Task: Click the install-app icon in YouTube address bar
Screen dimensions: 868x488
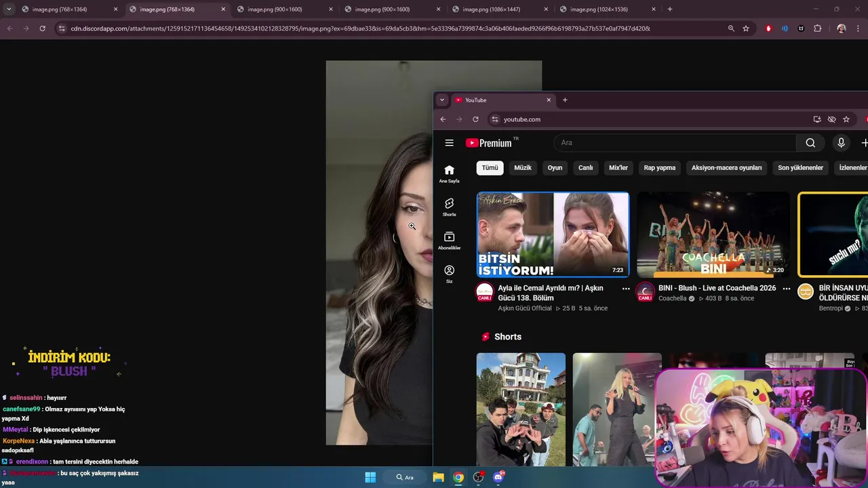Action: pos(817,119)
